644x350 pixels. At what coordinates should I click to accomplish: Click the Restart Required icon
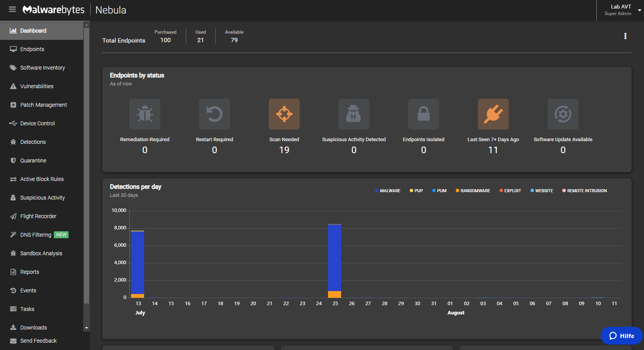click(x=215, y=114)
